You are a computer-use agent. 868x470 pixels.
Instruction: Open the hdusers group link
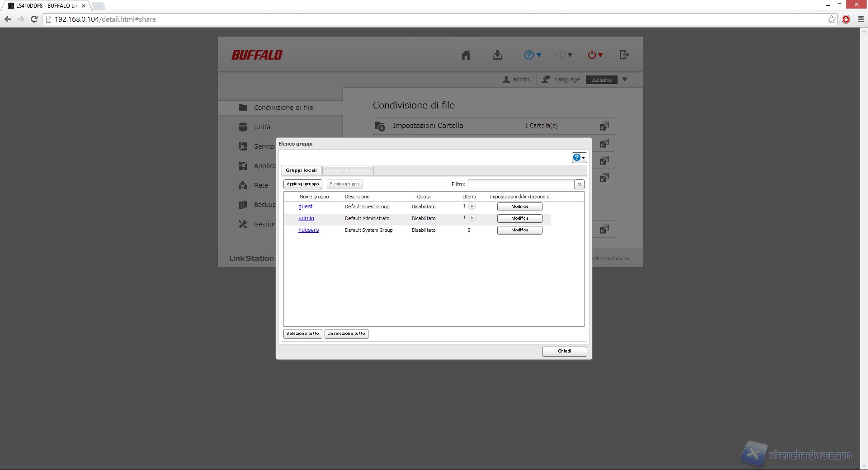(308, 230)
